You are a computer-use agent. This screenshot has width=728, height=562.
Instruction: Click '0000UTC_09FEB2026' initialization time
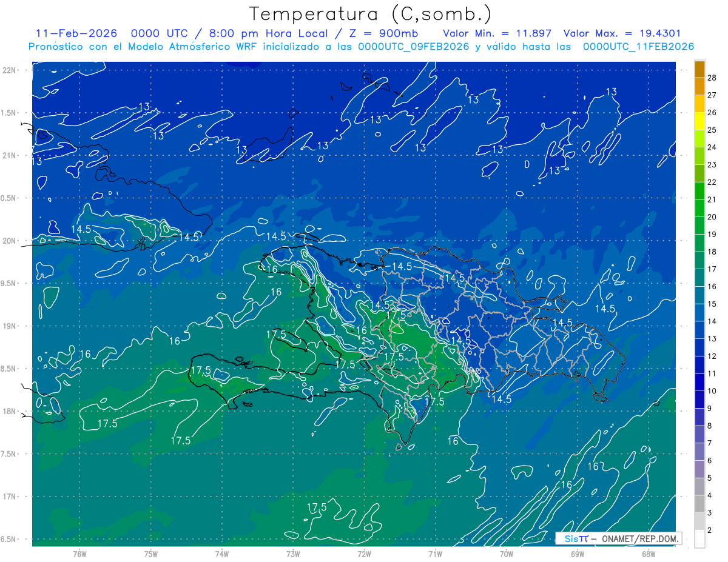[414, 47]
